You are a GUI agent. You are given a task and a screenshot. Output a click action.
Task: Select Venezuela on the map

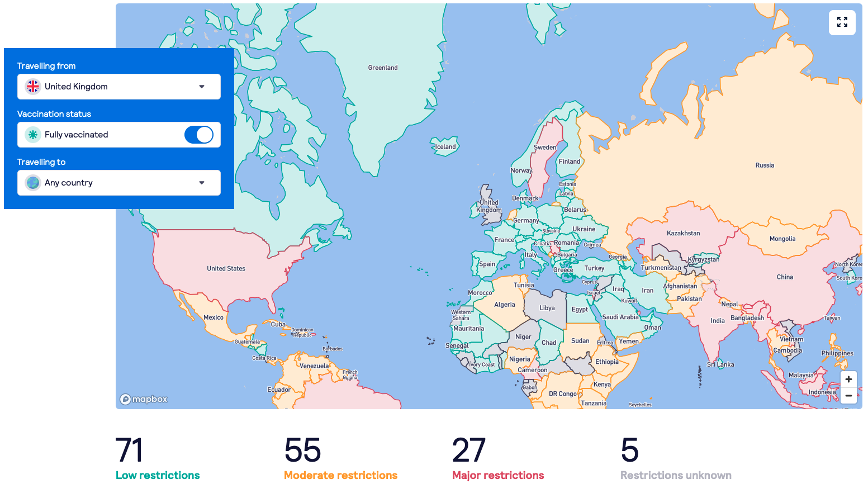coord(314,366)
